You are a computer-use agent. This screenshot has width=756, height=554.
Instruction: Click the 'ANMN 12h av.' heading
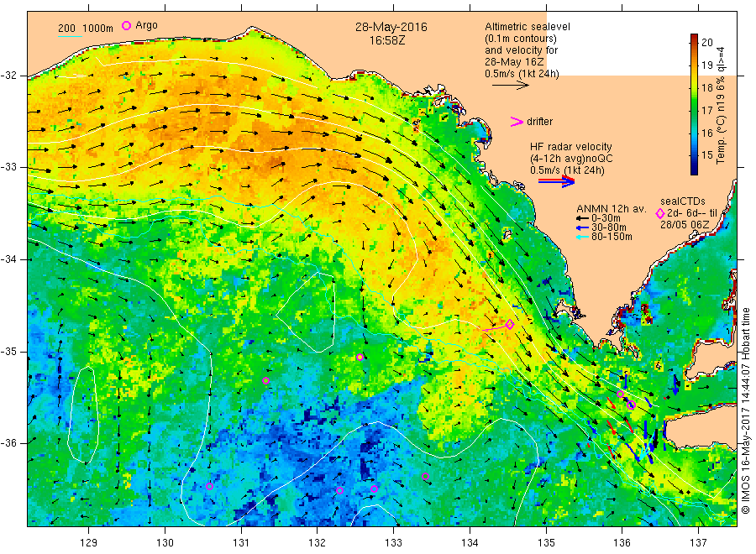(611, 209)
